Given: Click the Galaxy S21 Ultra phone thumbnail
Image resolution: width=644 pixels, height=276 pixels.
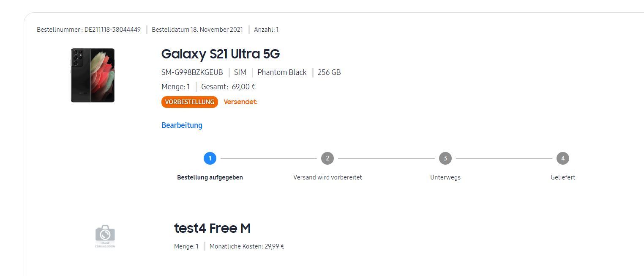Looking at the screenshot, I should [x=93, y=75].
